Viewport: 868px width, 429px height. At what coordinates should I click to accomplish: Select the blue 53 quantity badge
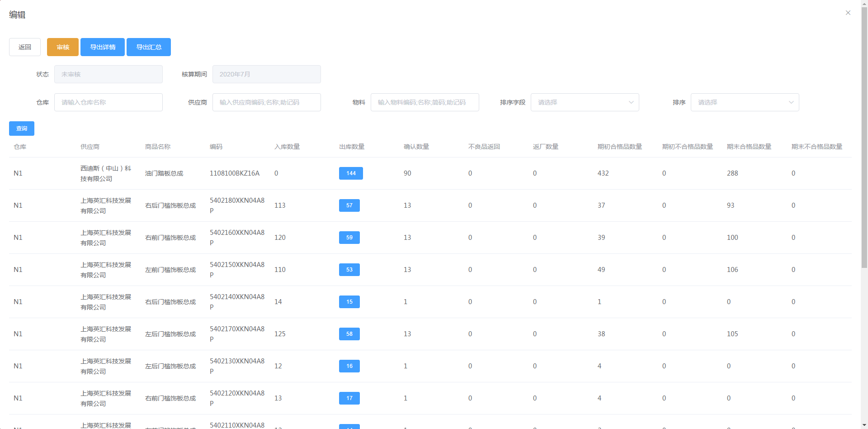tap(349, 270)
